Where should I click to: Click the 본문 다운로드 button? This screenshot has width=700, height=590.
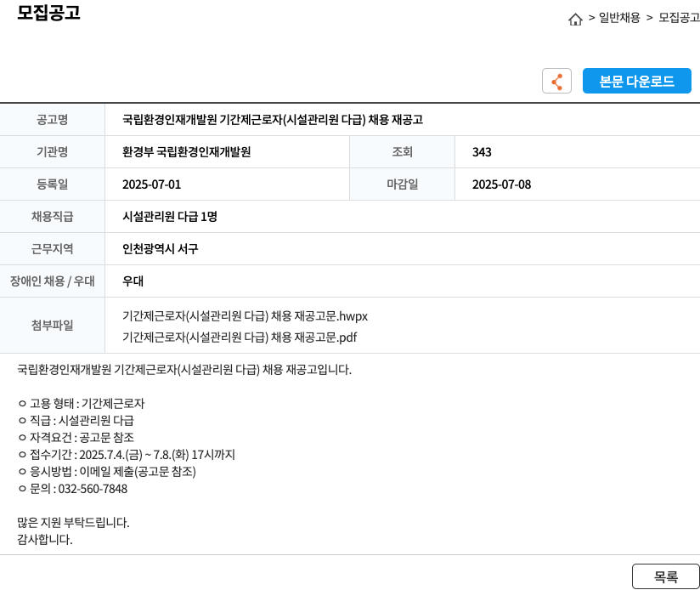[636, 81]
